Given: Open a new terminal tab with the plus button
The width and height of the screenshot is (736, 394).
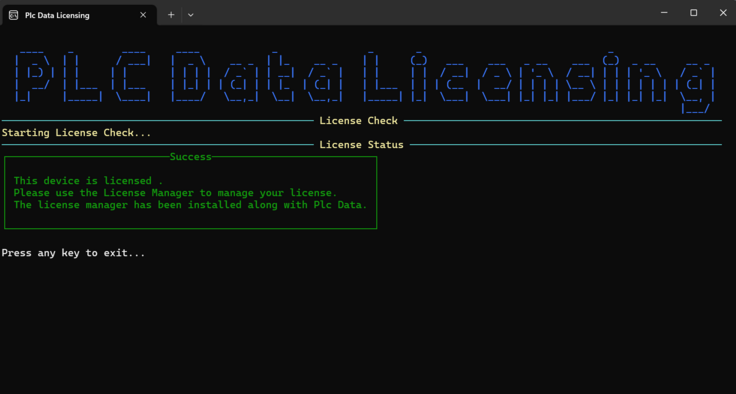Looking at the screenshot, I should pos(171,15).
